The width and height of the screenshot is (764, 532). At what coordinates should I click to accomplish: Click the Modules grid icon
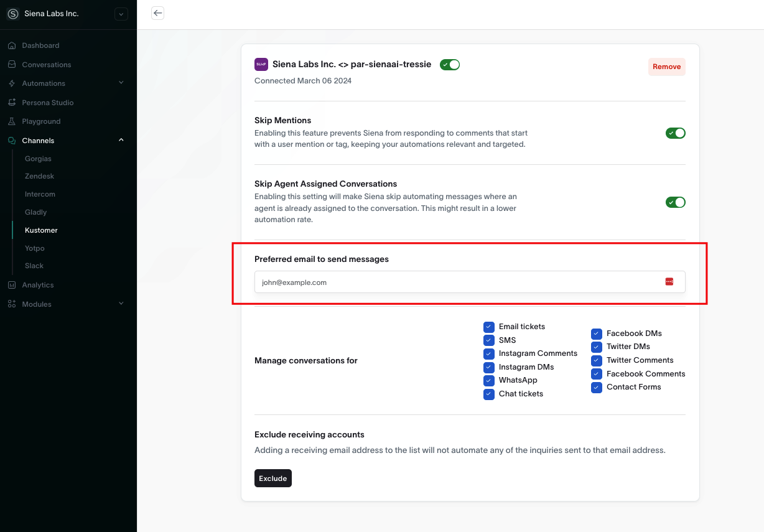[12, 304]
